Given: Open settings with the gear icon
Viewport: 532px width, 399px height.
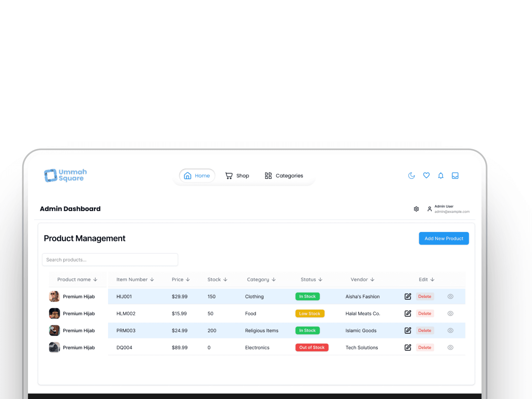Looking at the screenshot, I should click(x=416, y=209).
